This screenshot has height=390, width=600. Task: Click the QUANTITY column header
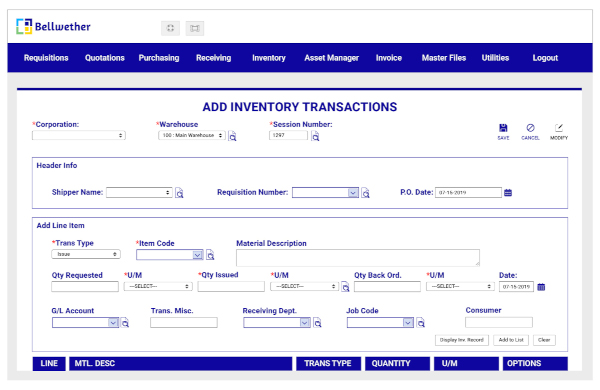pyautogui.click(x=397, y=364)
